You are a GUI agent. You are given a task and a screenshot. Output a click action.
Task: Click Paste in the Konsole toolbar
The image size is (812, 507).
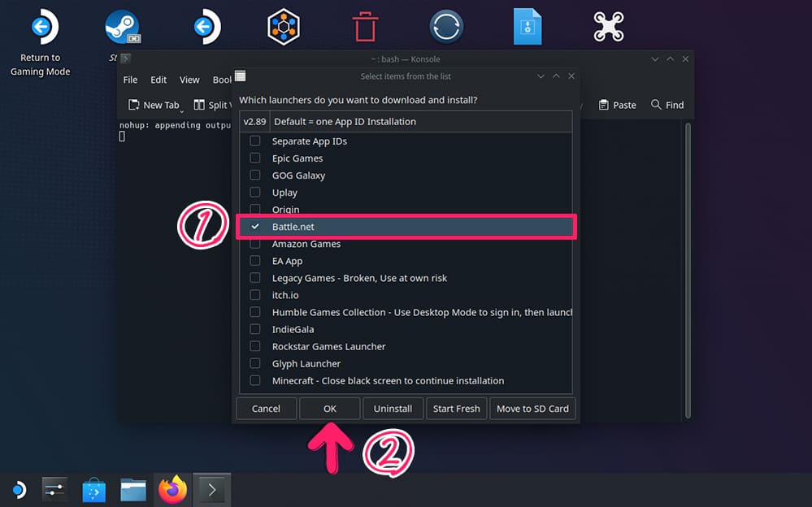(x=617, y=105)
